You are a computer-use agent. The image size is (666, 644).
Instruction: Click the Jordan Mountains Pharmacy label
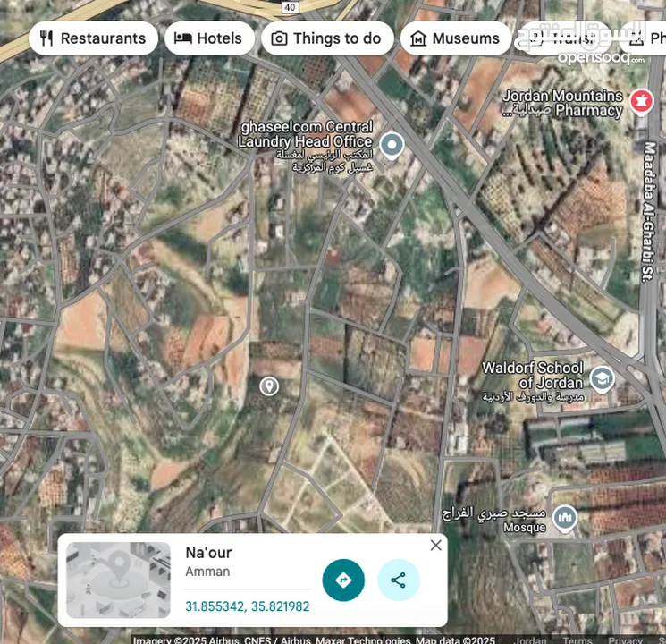coord(562,103)
